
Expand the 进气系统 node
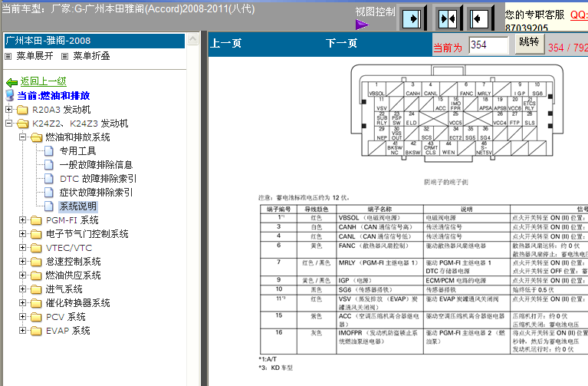coord(22,289)
